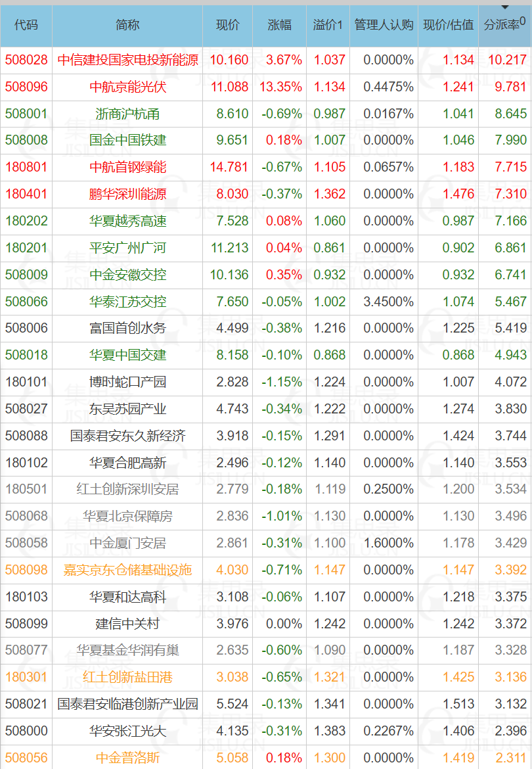Sort table by 溢价1 column header
The image size is (532, 769).
point(328,25)
